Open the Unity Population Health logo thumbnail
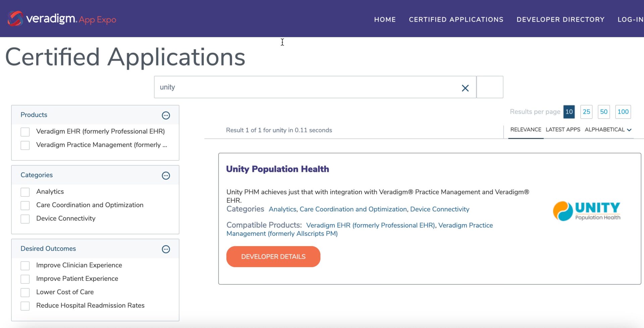 [587, 211]
